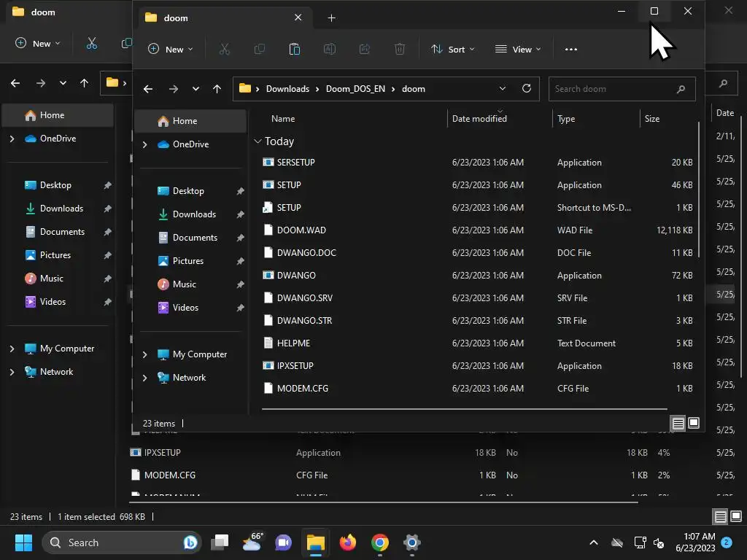This screenshot has width=747, height=560.
Task: Open Windows Start menu
Action: click(x=23, y=542)
